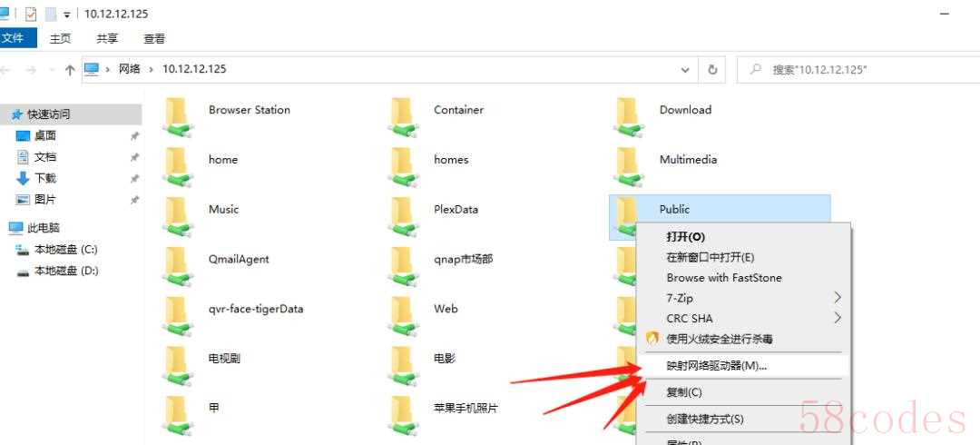This screenshot has width=980, height=445.
Task: Select the Web shared folder icon
Action: (403, 317)
